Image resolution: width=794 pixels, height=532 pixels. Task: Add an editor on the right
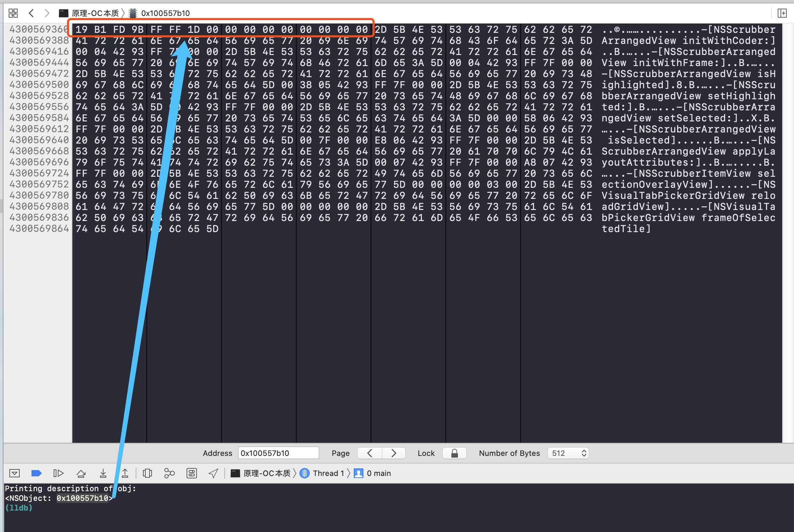(x=782, y=13)
